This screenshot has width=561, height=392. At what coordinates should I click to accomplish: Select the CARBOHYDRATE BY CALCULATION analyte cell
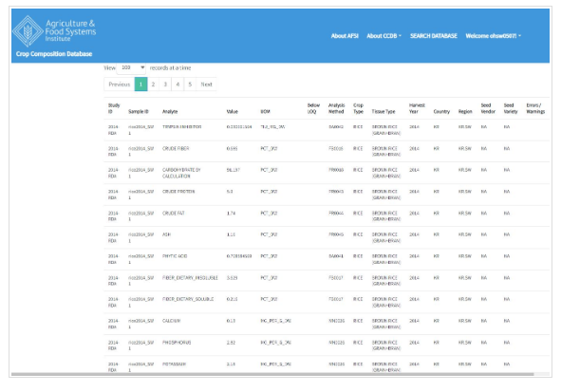tap(181, 173)
